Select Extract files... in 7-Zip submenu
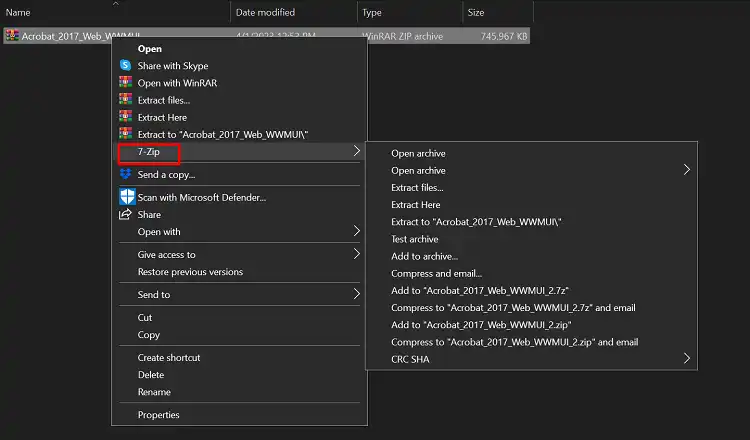 [417, 188]
